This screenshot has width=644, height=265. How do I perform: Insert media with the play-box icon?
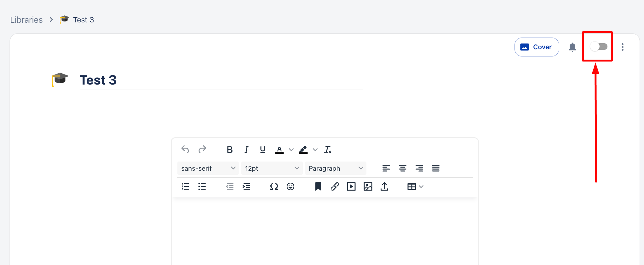tap(351, 187)
